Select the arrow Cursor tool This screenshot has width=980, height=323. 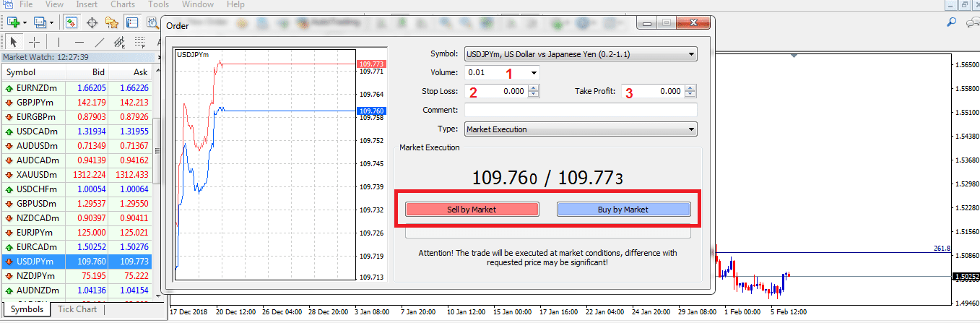14,41
